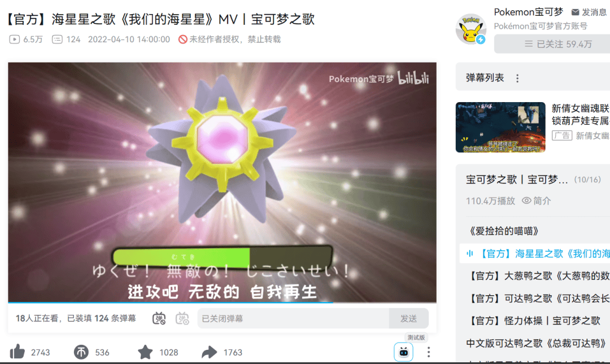Screen dimensions: 610x364
Task: Seek using the video progress bar
Action: click(222, 302)
